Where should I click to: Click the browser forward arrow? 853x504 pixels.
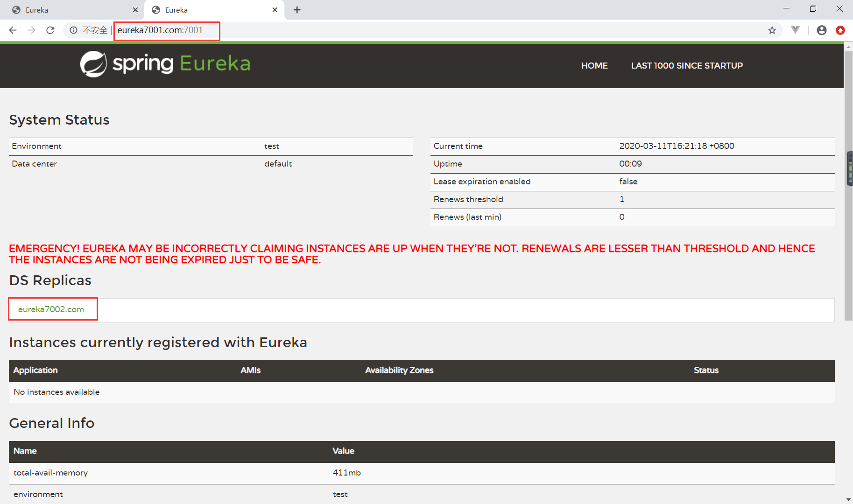(31, 30)
